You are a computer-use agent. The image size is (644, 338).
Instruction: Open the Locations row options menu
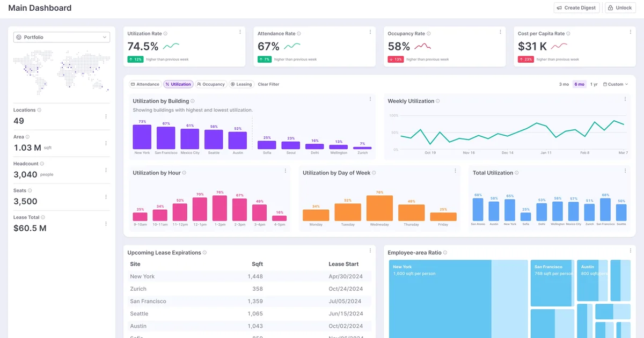[106, 116]
